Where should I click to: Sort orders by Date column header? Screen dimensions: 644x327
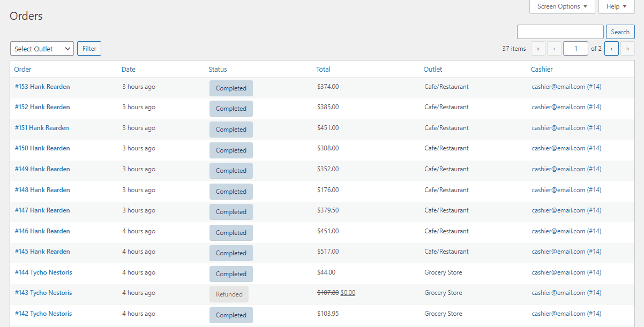pos(129,70)
